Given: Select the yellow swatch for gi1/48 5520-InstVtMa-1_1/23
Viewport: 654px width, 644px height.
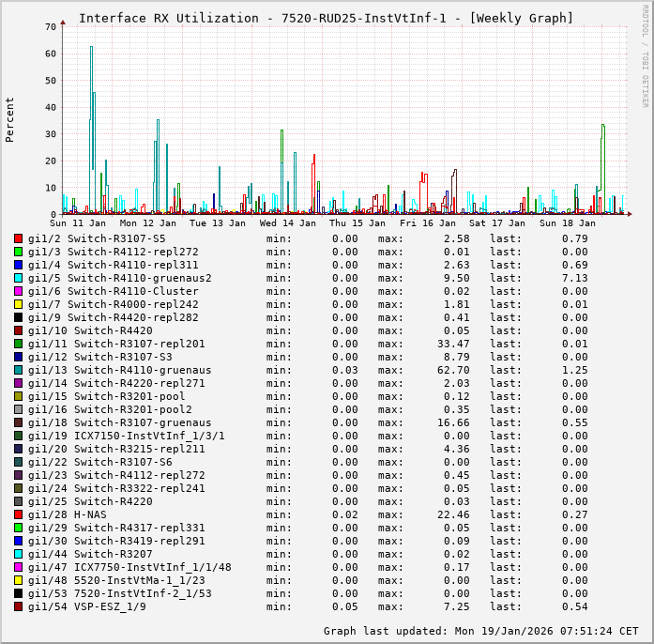Looking at the screenshot, I should [x=18, y=580].
